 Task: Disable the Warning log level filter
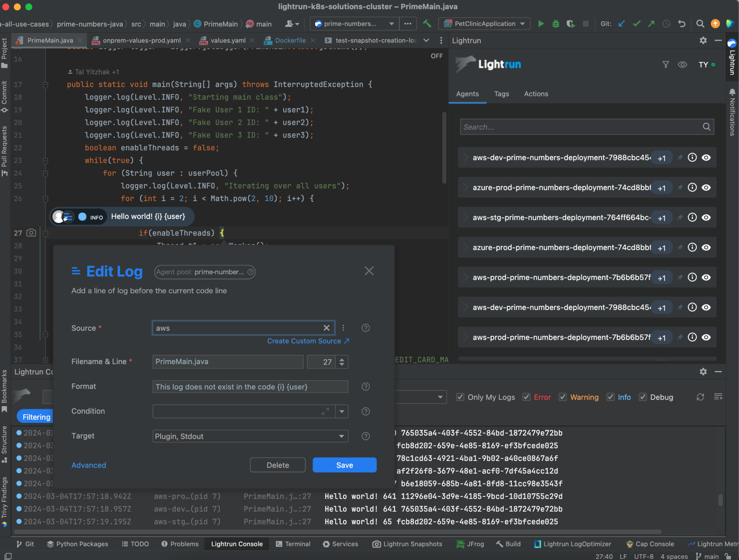563,397
